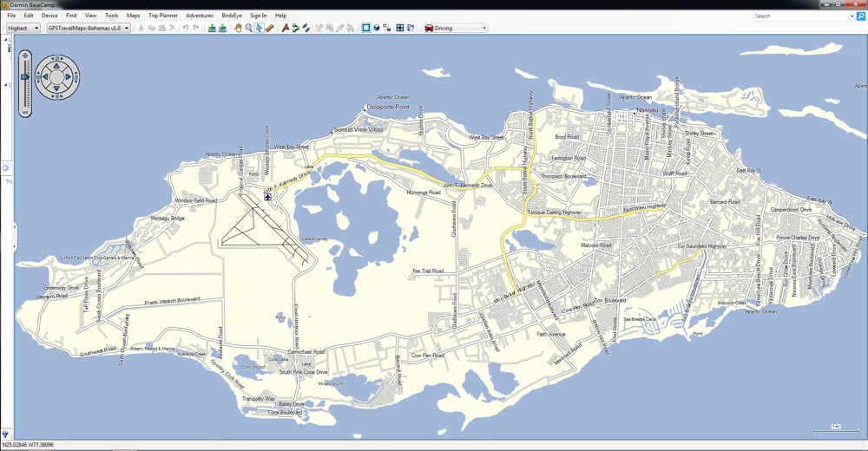The image size is (868, 451).
Task: Pan map up with navigation arrow
Action: 57,66
